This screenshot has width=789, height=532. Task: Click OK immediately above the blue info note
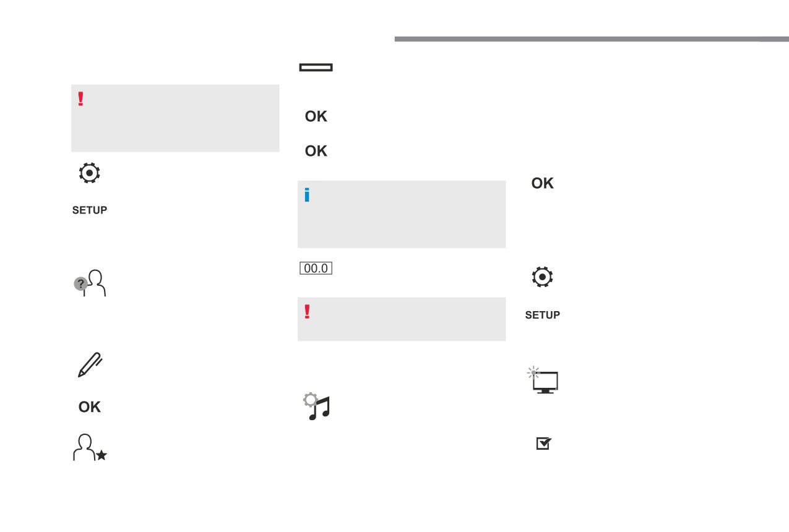click(x=316, y=152)
